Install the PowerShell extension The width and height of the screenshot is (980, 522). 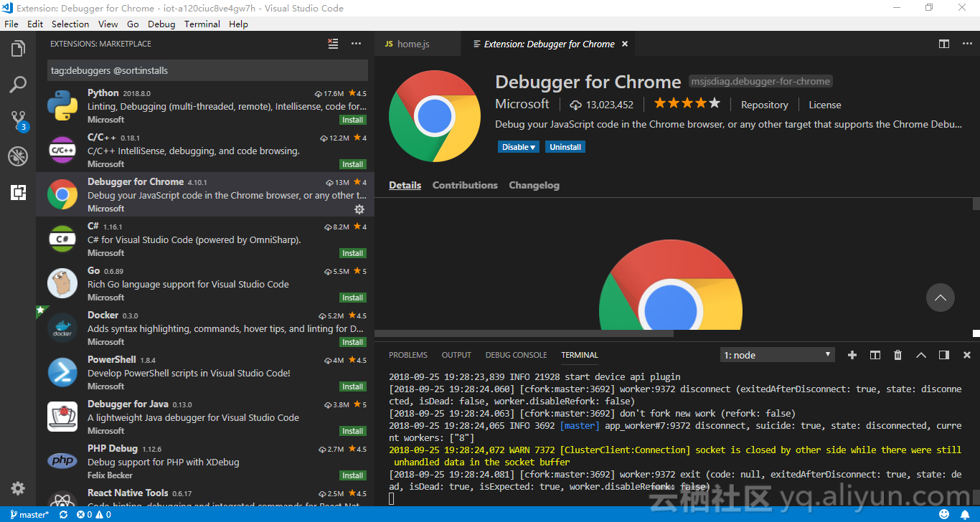(x=353, y=386)
